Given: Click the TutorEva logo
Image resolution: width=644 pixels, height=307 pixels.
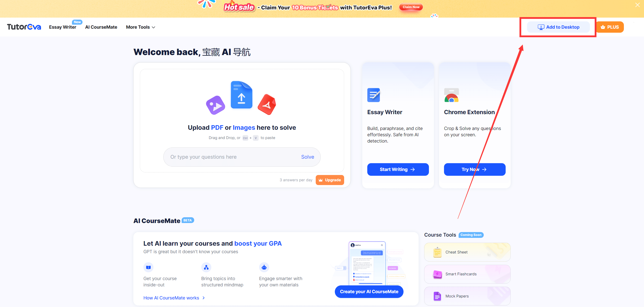Looking at the screenshot, I should point(24,27).
